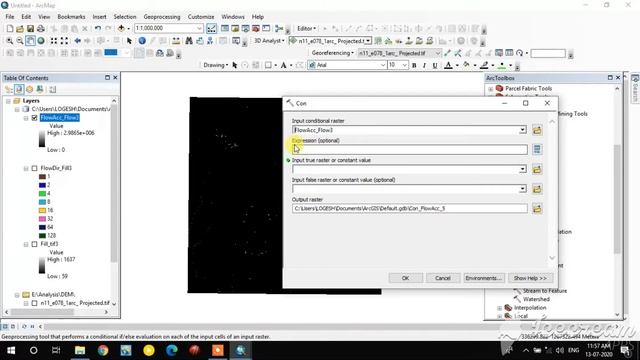Select the Watershed tool in ArcToolbox
The width and height of the screenshot is (640, 360).
pyautogui.click(x=536, y=300)
